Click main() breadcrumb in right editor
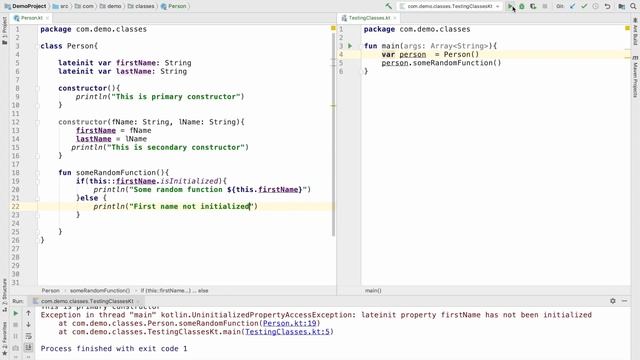640x360 pixels. [373, 291]
